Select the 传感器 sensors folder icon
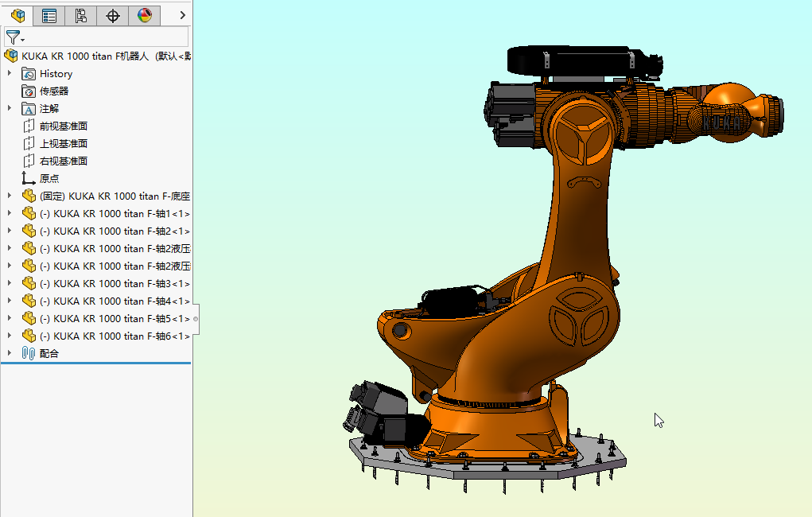This screenshot has width=812, height=517. click(x=29, y=91)
